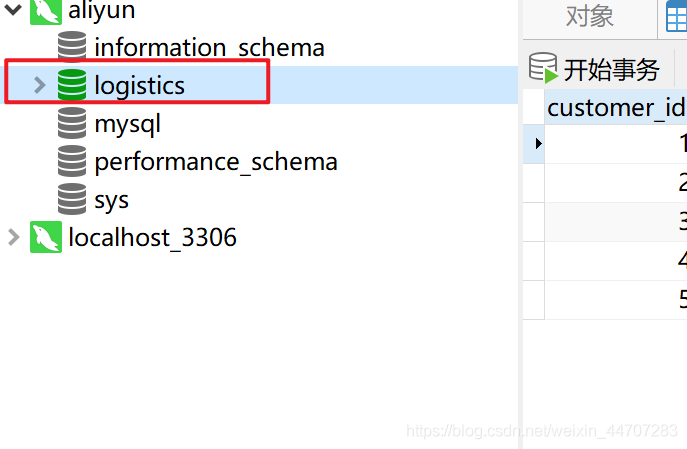Expand the logistics database node
Image resolution: width=687 pixels, height=449 pixels.
[40, 85]
